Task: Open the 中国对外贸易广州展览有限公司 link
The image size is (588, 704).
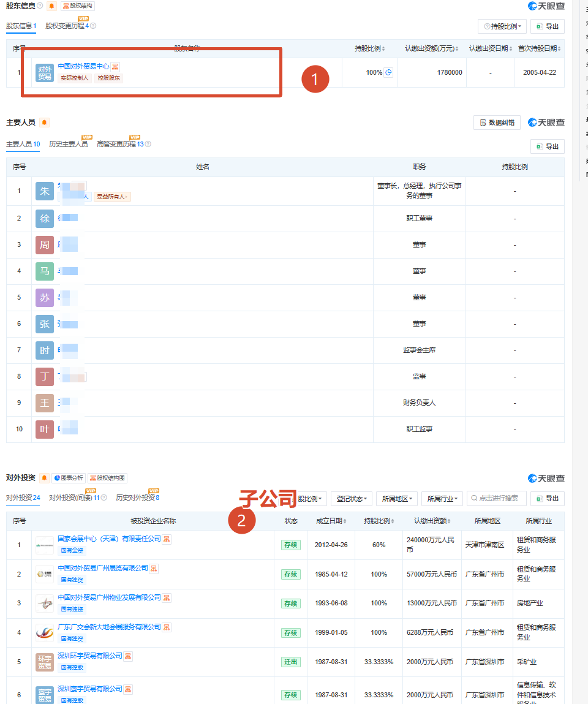Action: 103,569
